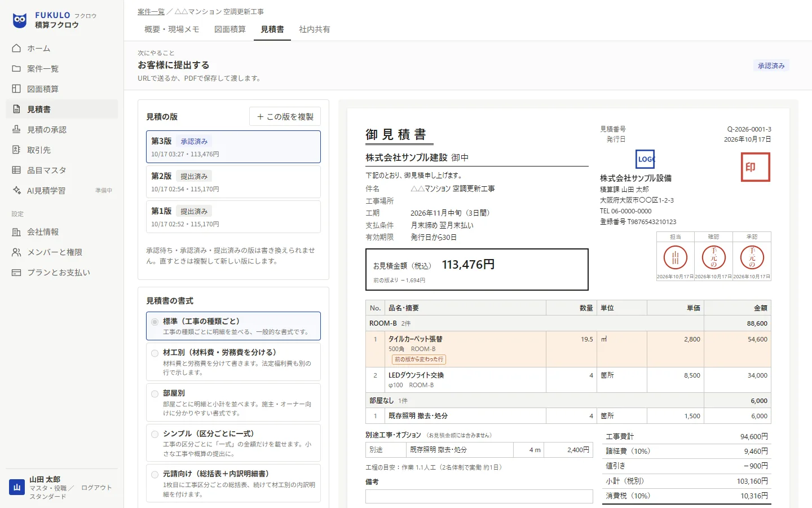Click the お見積金額 113,476円 total

click(477, 269)
